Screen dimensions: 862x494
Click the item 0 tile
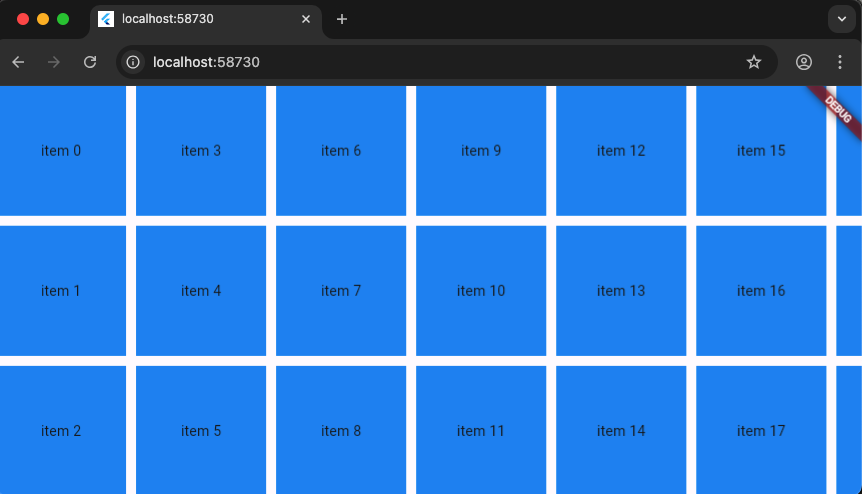[61, 151]
